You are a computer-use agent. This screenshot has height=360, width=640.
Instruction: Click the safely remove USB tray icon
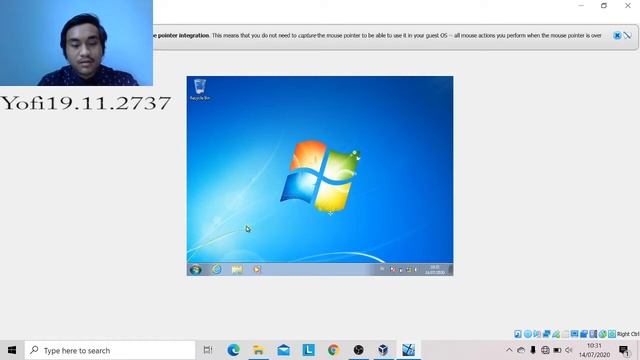click(x=533, y=350)
